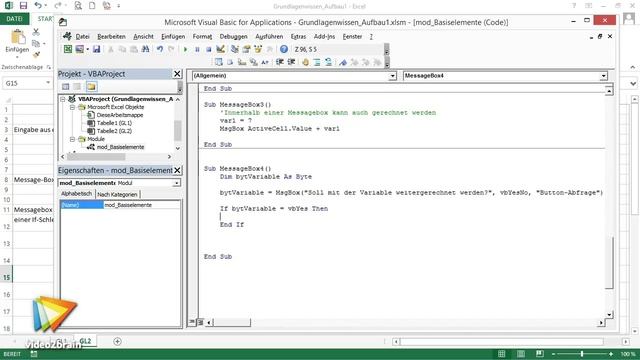The width and height of the screenshot is (640, 360).
Task: Click the (Name) property value field
Action: coord(141,205)
